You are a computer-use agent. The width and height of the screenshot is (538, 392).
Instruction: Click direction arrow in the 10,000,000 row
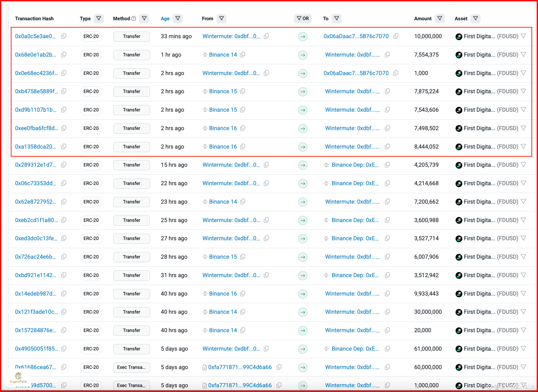(x=303, y=37)
